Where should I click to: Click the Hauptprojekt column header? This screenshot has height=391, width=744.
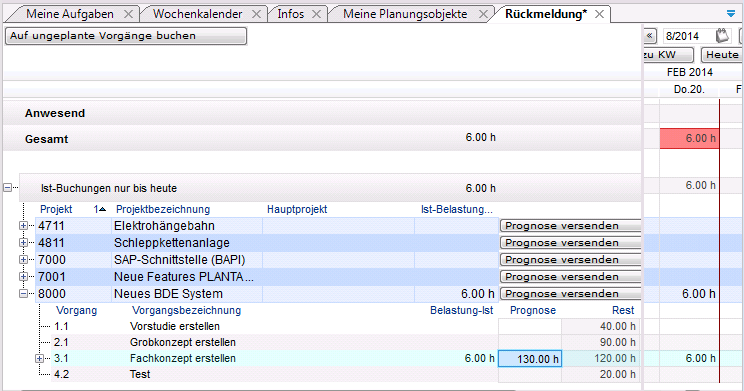pyautogui.click(x=297, y=209)
